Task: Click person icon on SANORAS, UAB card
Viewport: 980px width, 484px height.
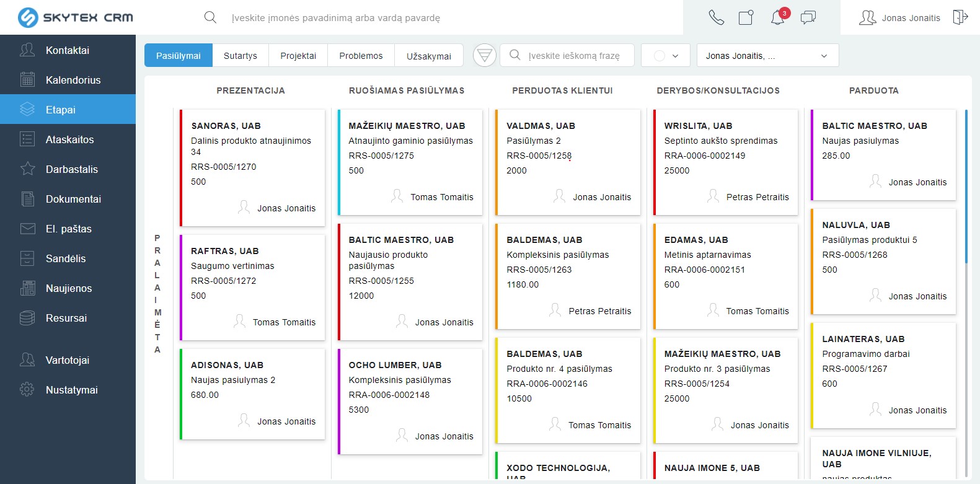Action: coord(244,207)
